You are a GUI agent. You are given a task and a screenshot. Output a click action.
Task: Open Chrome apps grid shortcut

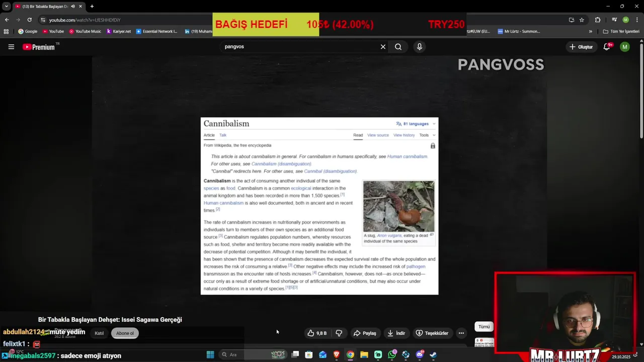[6, 31]
